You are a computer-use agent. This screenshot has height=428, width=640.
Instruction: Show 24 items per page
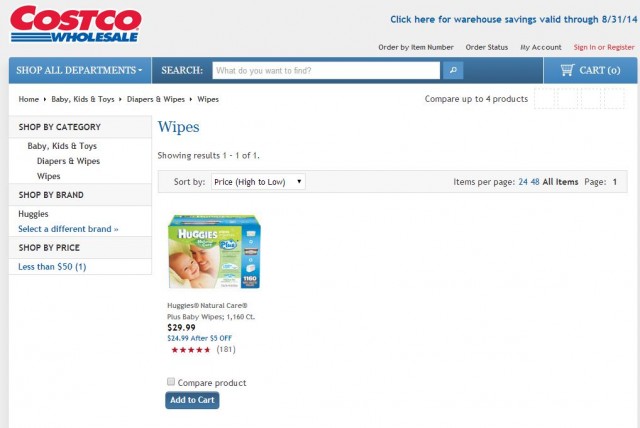click(523, 182)
